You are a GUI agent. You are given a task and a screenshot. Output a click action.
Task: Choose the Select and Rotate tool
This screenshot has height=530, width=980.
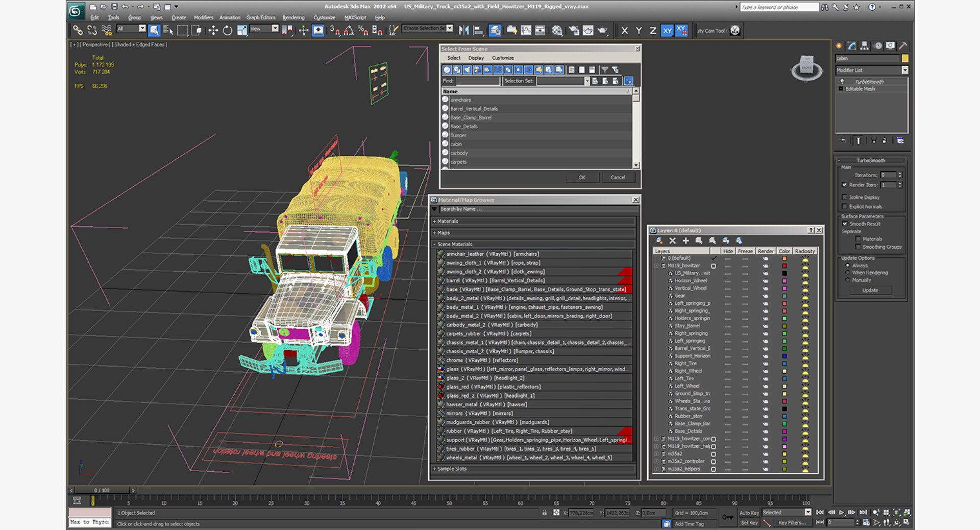[228, 31]
